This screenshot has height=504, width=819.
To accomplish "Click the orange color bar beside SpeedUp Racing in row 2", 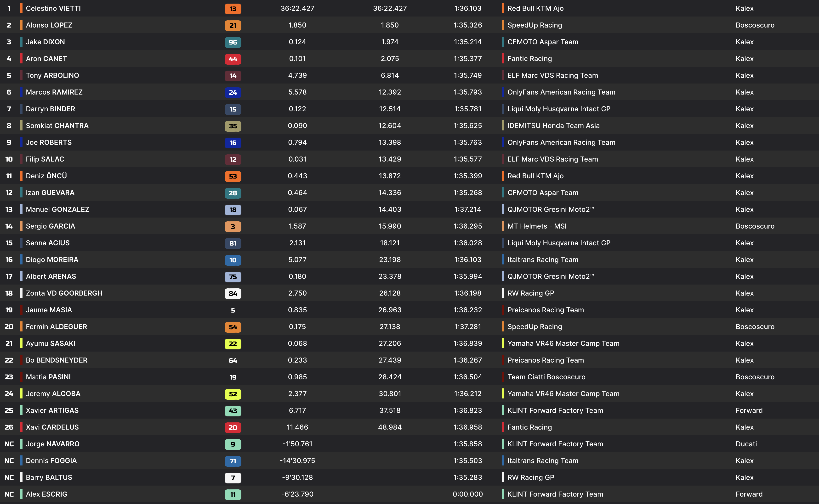I will [503, 25].
